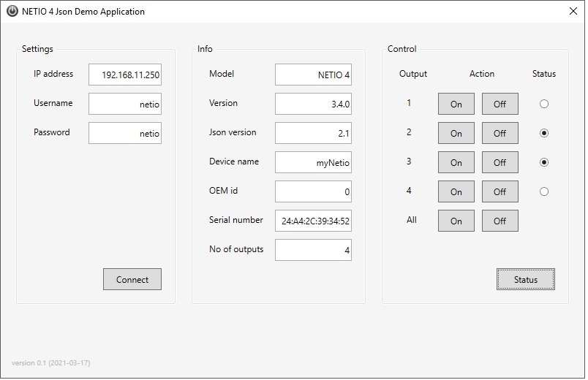Viewport: 588px width, 380px height.
Task: Click the Settings group label
Action: pos(37,49)
